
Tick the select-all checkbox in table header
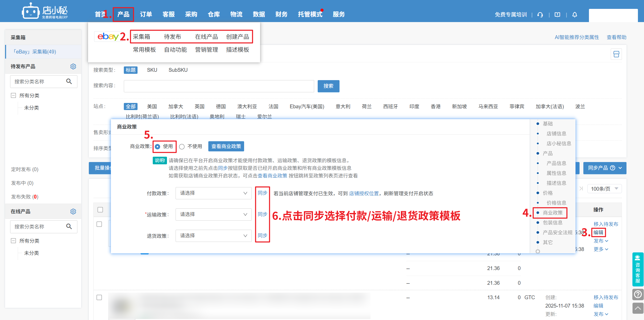click(x=100, y=210)
